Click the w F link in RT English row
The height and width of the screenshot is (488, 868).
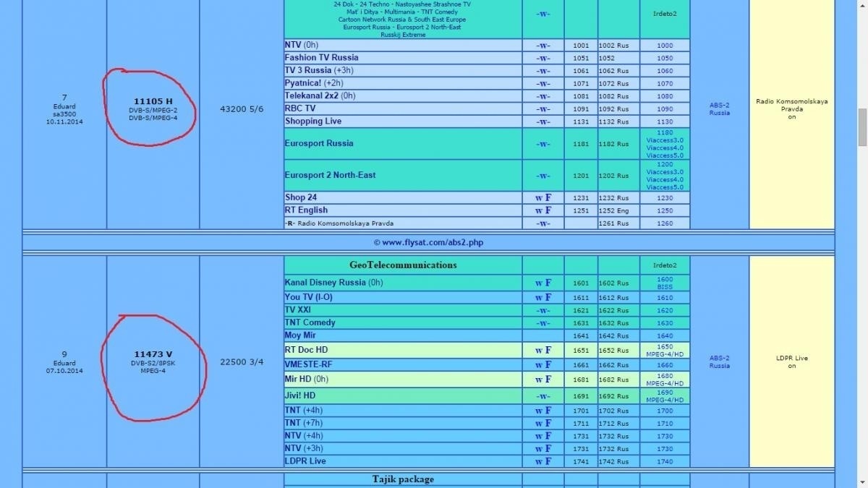pyautogui.click(x=543, y=210)
